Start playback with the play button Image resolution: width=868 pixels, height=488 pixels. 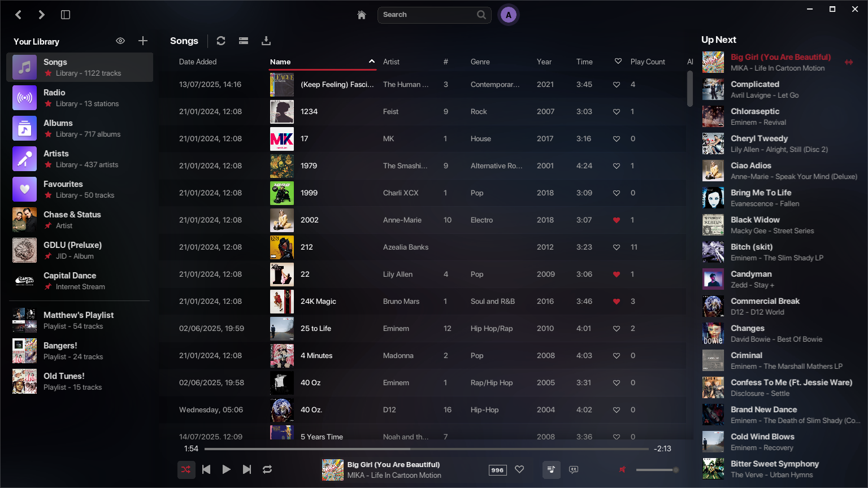pyautogui.click(x=226, y=469)
